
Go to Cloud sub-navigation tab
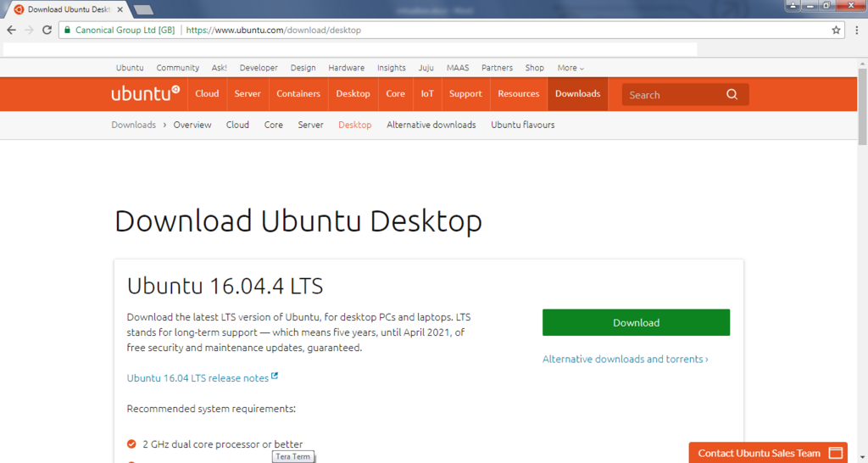pos(237,125)
